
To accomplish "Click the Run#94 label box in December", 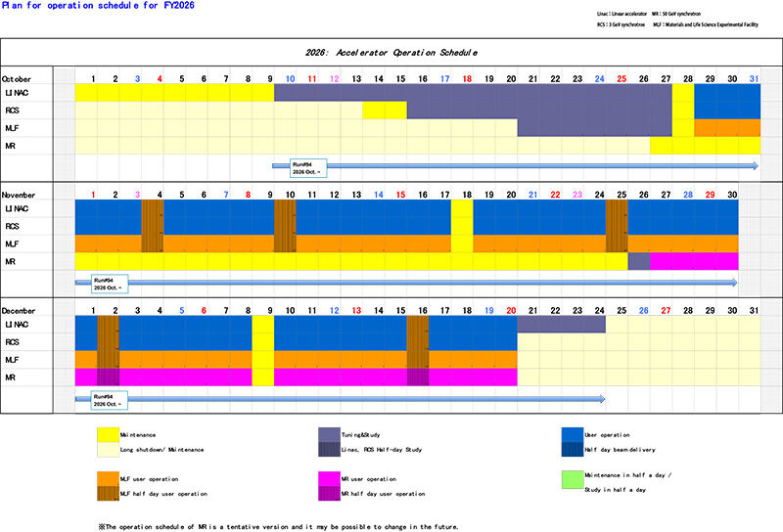I will (110, 400).
